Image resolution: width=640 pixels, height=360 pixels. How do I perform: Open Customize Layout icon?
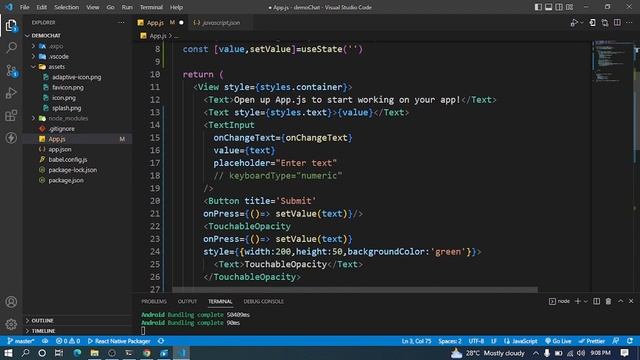click(569, 7)
